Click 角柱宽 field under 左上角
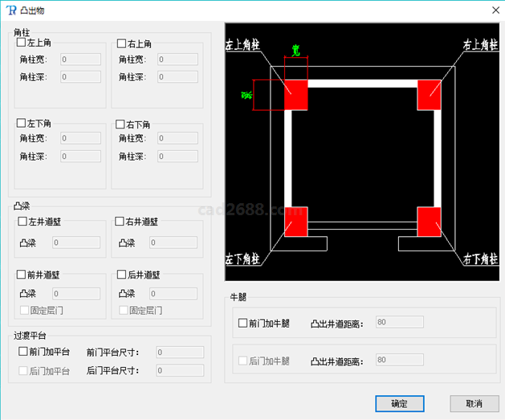 point(79,59)
